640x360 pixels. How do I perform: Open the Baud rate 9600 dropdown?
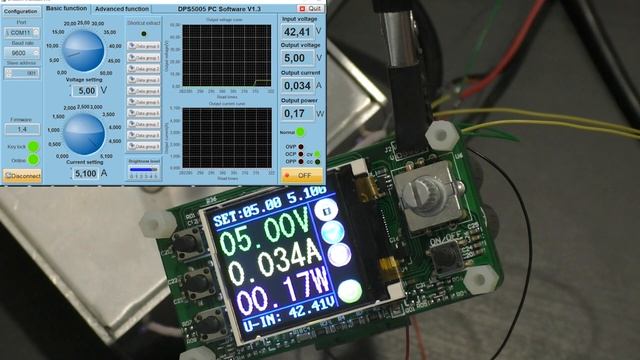coord(22,53)
